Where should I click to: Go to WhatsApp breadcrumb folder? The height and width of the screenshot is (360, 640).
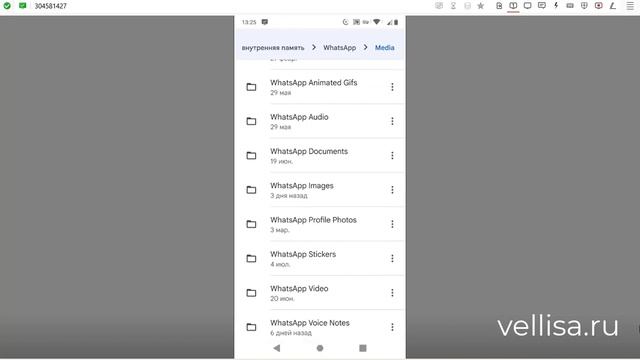click(x=340, y=48)
